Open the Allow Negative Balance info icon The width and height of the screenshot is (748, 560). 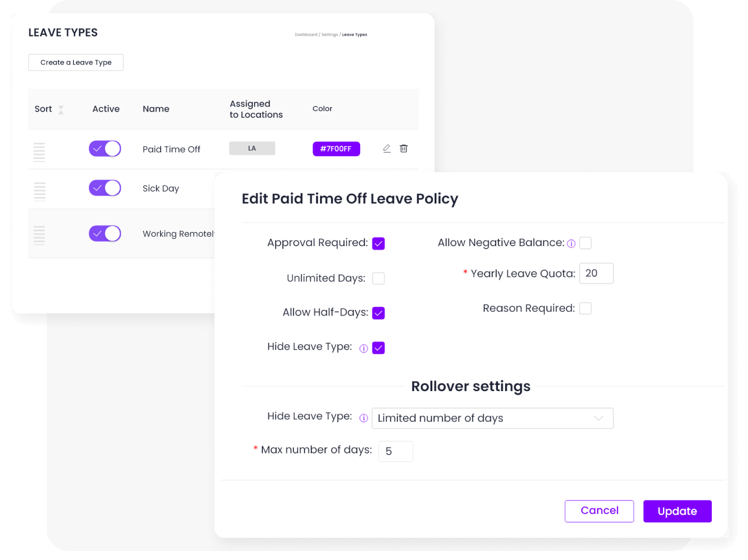coord(571,243)
